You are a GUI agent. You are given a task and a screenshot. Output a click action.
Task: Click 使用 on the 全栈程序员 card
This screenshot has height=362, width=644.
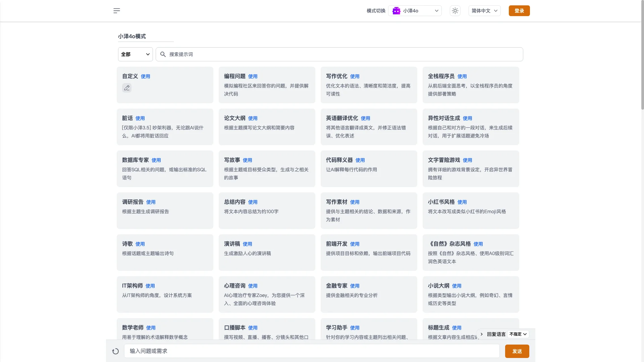tap(462, 76)
